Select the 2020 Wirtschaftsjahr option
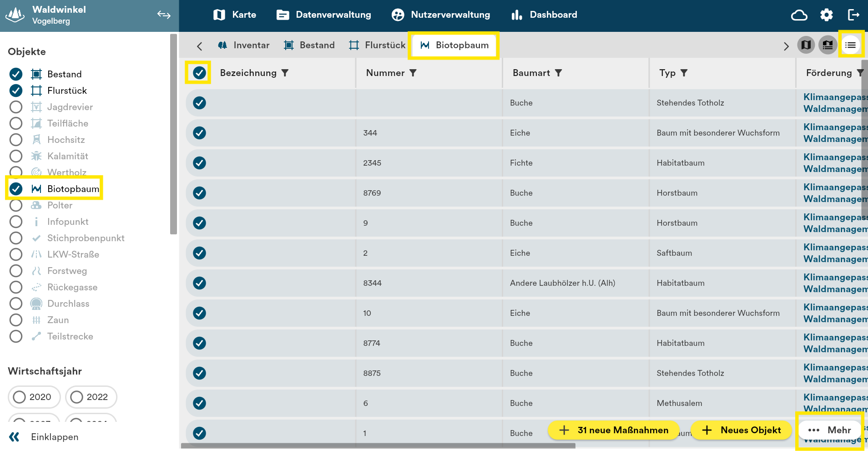Screen dimensions: 868x451 20,397
